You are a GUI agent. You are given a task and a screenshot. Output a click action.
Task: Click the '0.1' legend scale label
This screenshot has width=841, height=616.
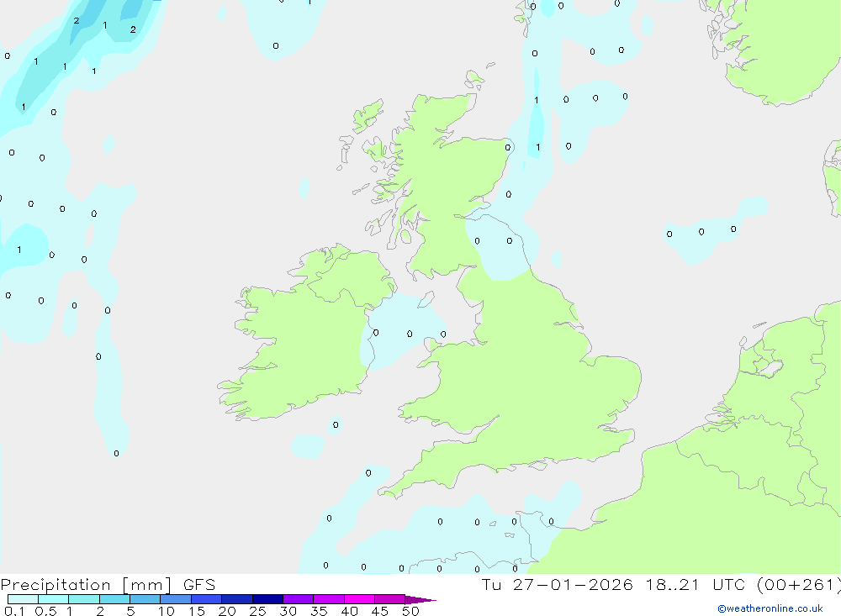[14, 611]
